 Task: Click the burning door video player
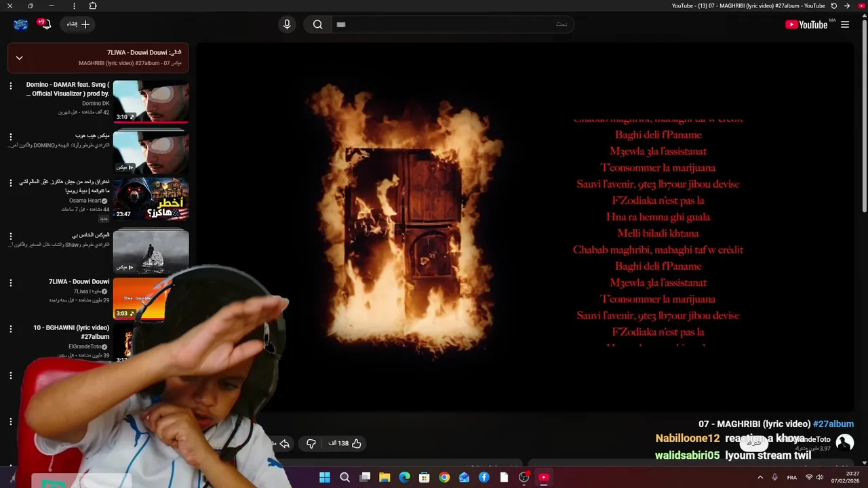(x=526, y=227)
